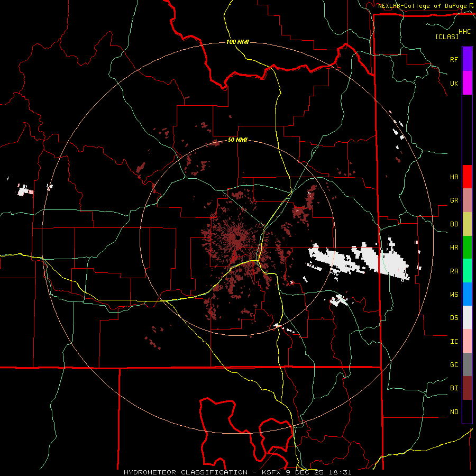Click the HR green legend swatch
This screenshot has width=476, height=476.
(467, 248)
